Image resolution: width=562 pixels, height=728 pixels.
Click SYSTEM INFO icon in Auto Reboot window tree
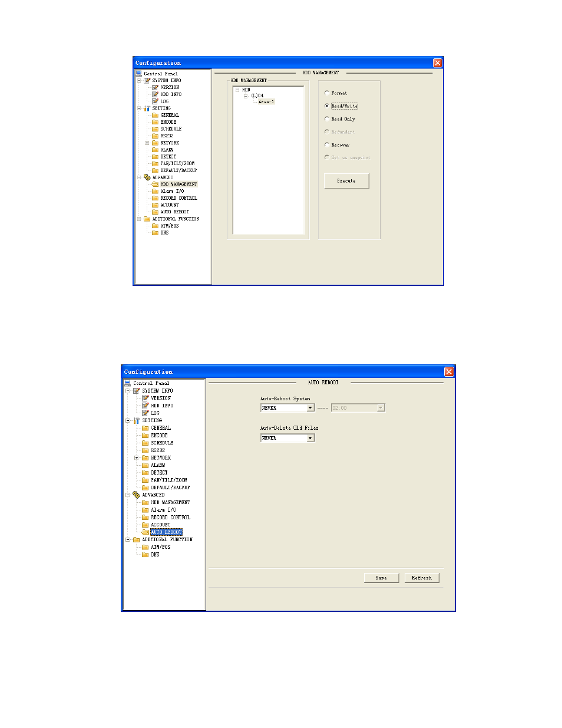137,391
